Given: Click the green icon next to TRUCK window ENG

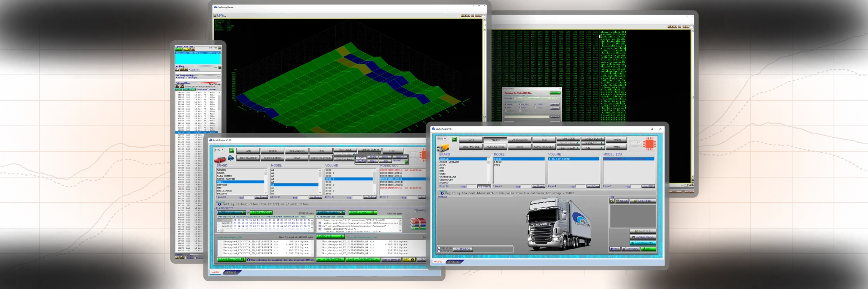Looking at the screenshot, I should point(454,139).
